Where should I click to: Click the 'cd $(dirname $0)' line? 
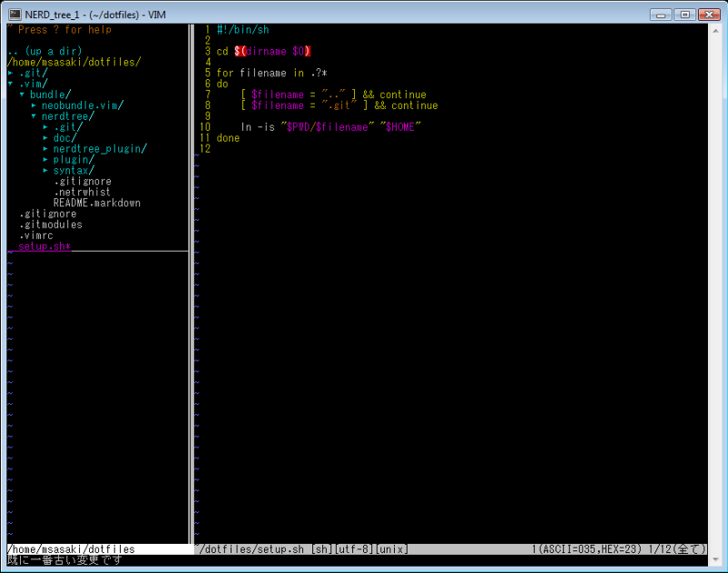click(x=263, y=51)
